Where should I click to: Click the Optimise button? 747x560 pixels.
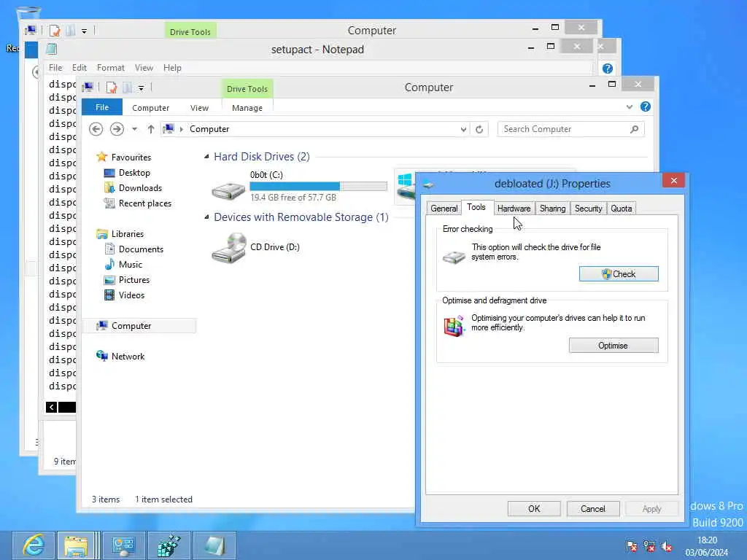point(614,345)
